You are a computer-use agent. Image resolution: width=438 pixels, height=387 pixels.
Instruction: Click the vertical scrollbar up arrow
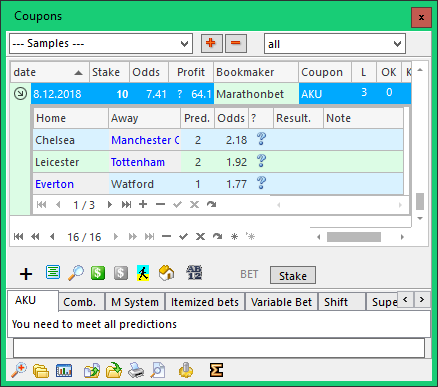(x=420, y=70)
